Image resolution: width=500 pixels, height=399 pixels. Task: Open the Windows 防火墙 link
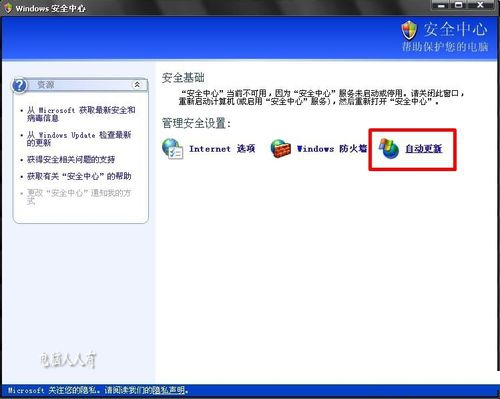(x=332, y=149)
